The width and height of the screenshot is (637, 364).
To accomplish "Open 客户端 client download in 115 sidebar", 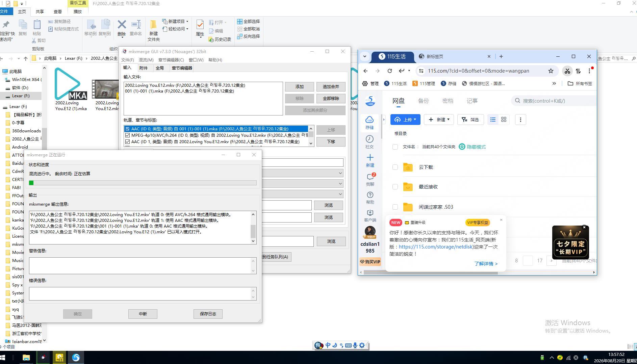I will click(370, 215).
